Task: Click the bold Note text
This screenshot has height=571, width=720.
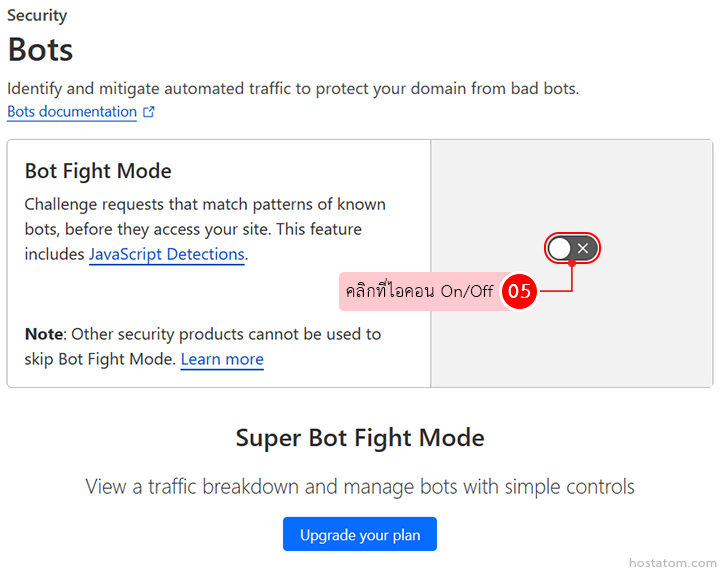Action: tap(44, 334)
